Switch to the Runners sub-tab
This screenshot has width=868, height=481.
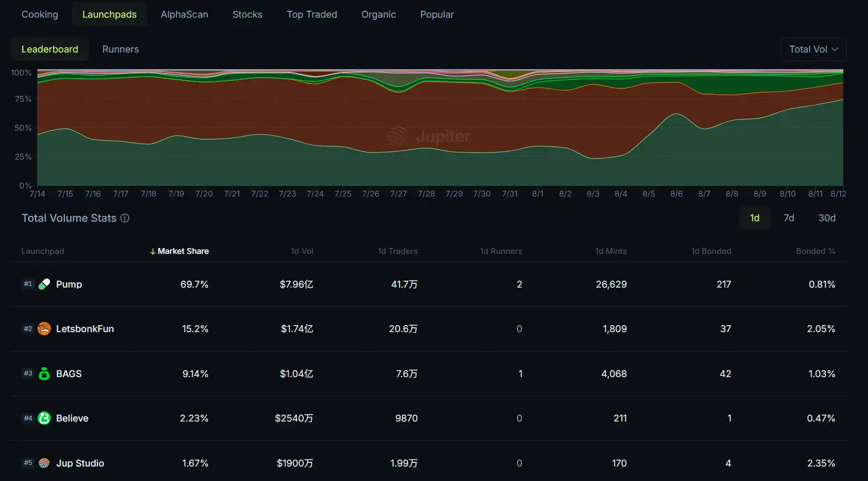(x=121, y=49)
